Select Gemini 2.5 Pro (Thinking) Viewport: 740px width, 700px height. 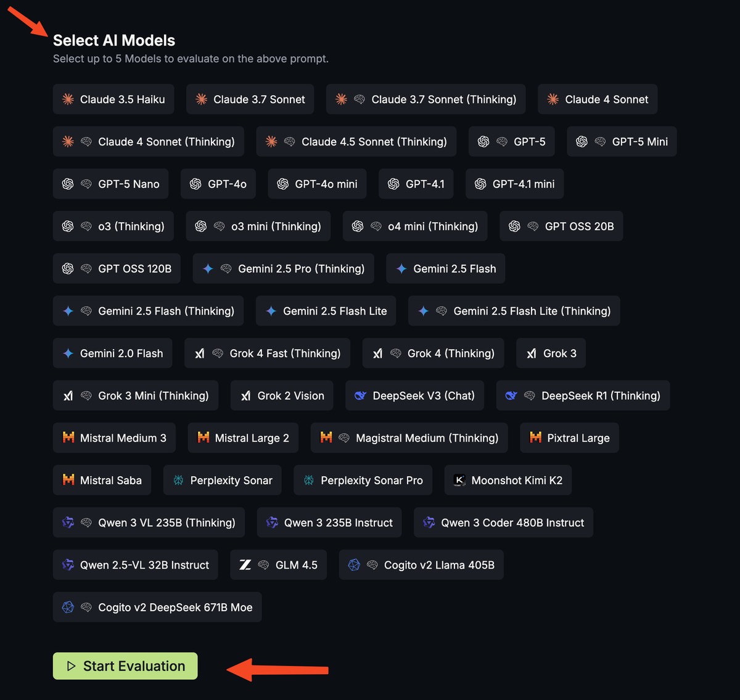[283, 268]
